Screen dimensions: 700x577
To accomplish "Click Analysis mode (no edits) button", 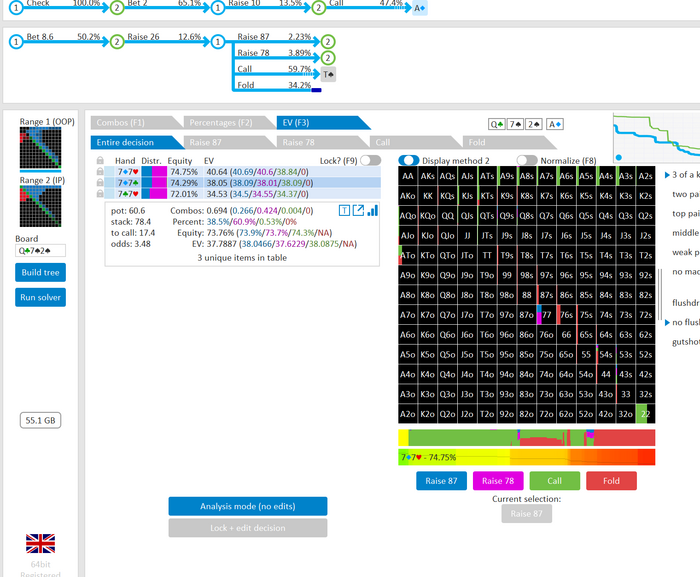I will tap(248, 506).
